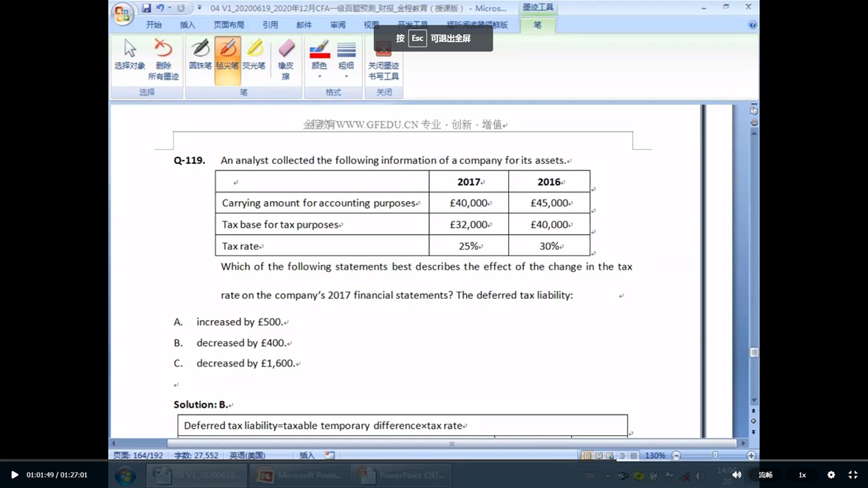868x488 pixels.
Task: Switch to Web Layout view
Action: point(610,456)
